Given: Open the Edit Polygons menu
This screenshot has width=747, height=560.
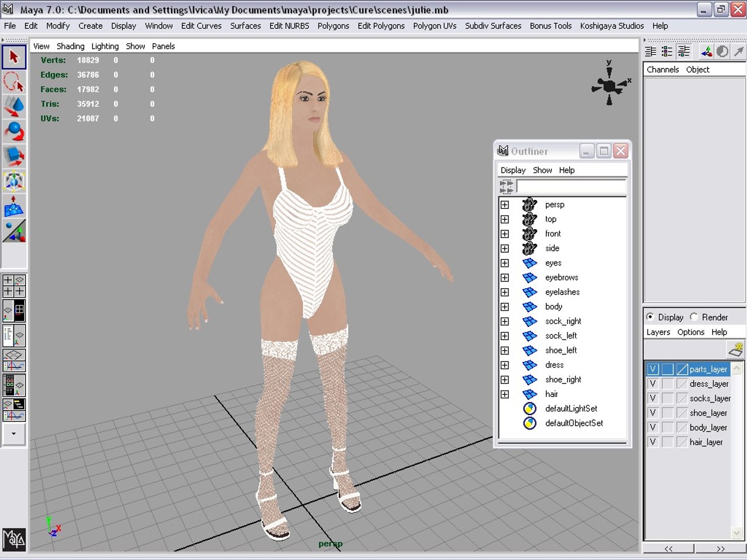Looking at the screenshot, I should 381,26.
